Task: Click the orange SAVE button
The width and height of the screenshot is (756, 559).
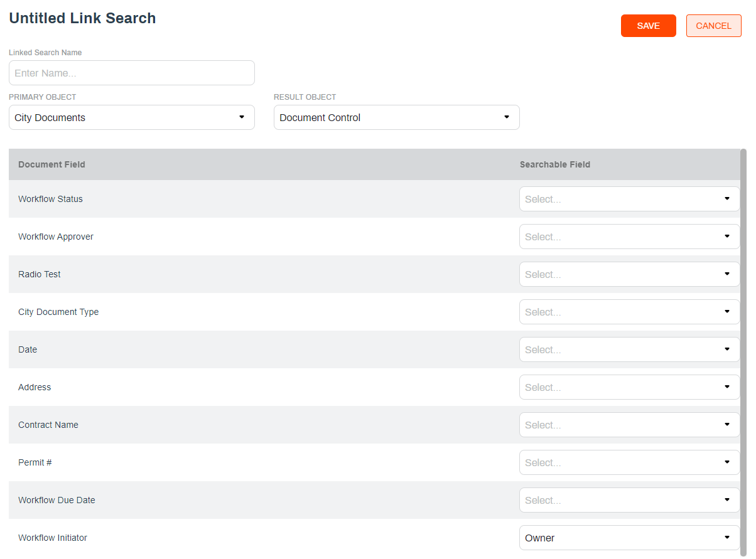Action: [x=648, y=26]
